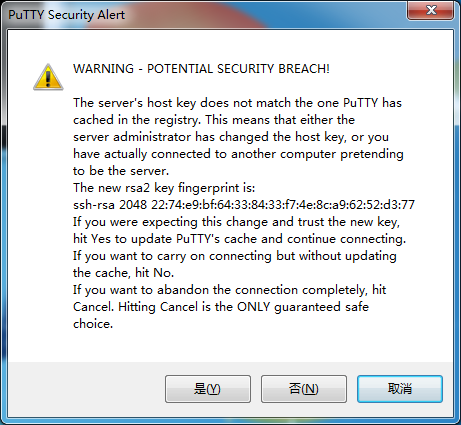
Task: Click the "server administrator has changed" line
Action: [x=231, y=137]
